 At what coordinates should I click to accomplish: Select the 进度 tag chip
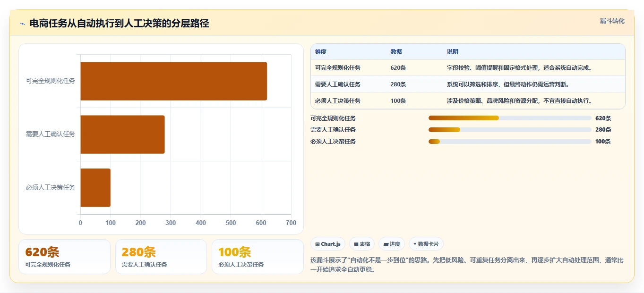click(x=392, y=244)
